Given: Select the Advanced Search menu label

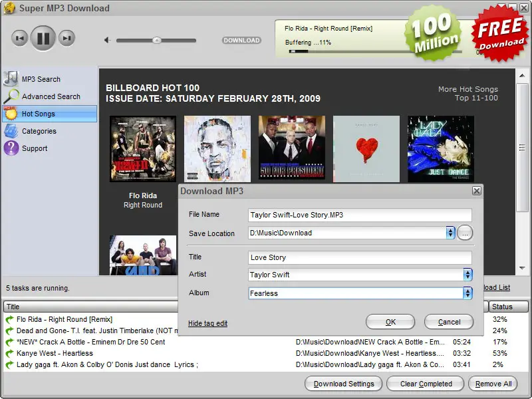Looking at the screenshot, I should pyautogui.click(x=51, y=96).
